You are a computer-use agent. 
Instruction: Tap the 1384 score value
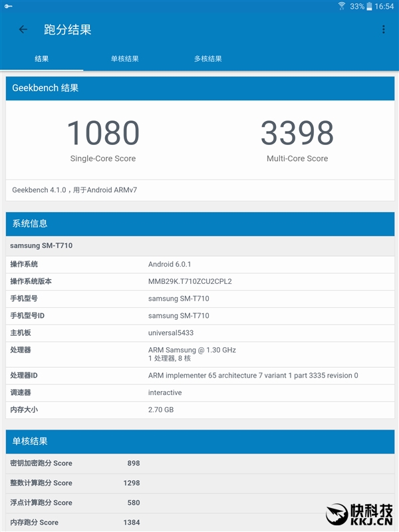(x=132, y=523)
